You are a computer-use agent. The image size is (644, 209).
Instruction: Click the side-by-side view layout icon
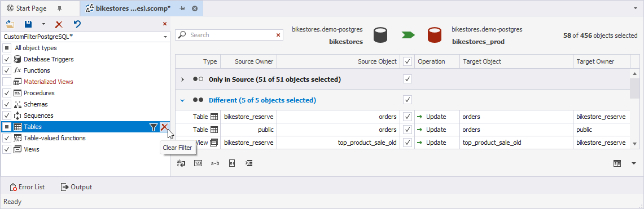point(617,163)
